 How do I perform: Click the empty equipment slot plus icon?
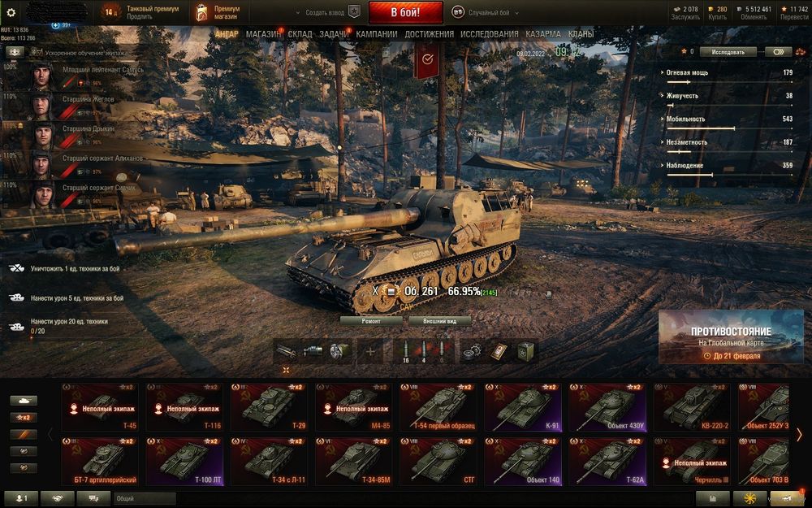coord(370,351)
